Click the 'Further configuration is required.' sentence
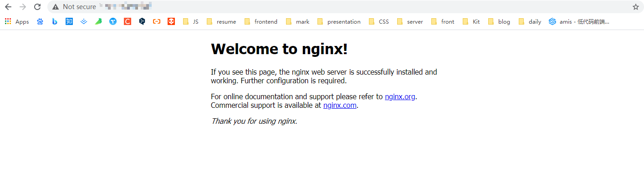644x187 pixels. (294, 81)
